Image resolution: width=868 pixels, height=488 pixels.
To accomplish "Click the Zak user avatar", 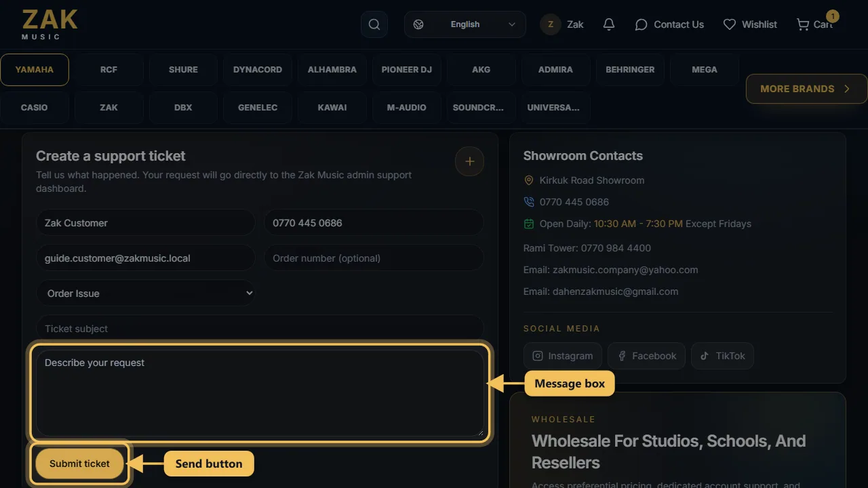I will (x=551, y=24).
